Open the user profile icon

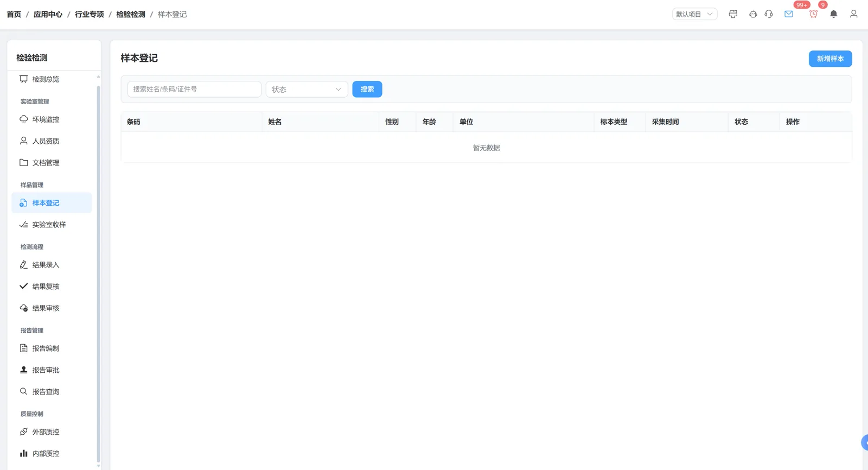[854, 14]
